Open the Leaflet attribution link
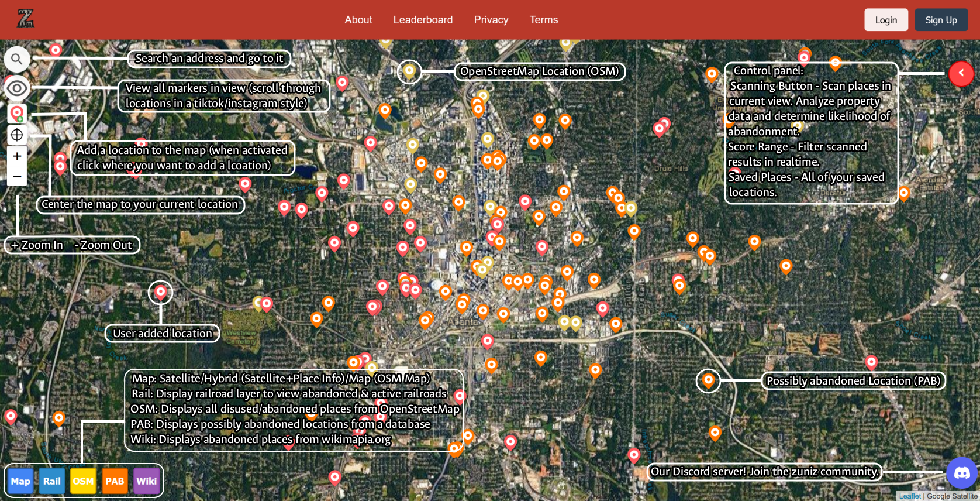980x501 pixels. coord(909,496)
